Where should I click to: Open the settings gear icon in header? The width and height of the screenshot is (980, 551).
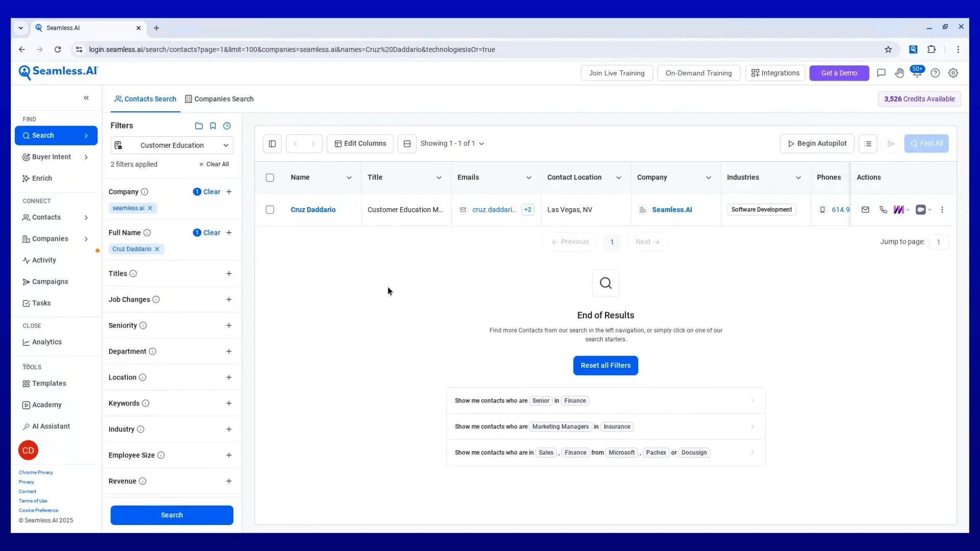(x=953, y=73)
